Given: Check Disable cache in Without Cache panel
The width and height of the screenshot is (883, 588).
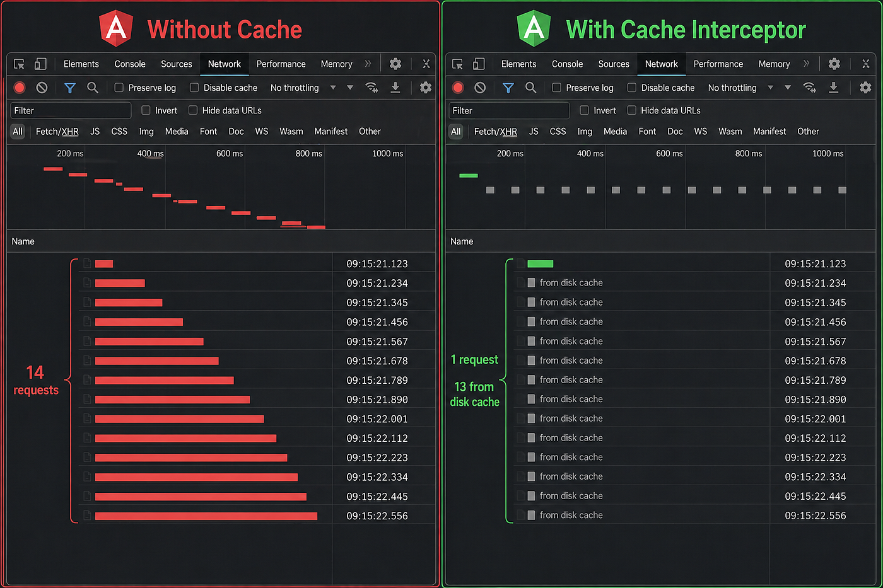Looking at the screenshot, I should coord(194,88).
